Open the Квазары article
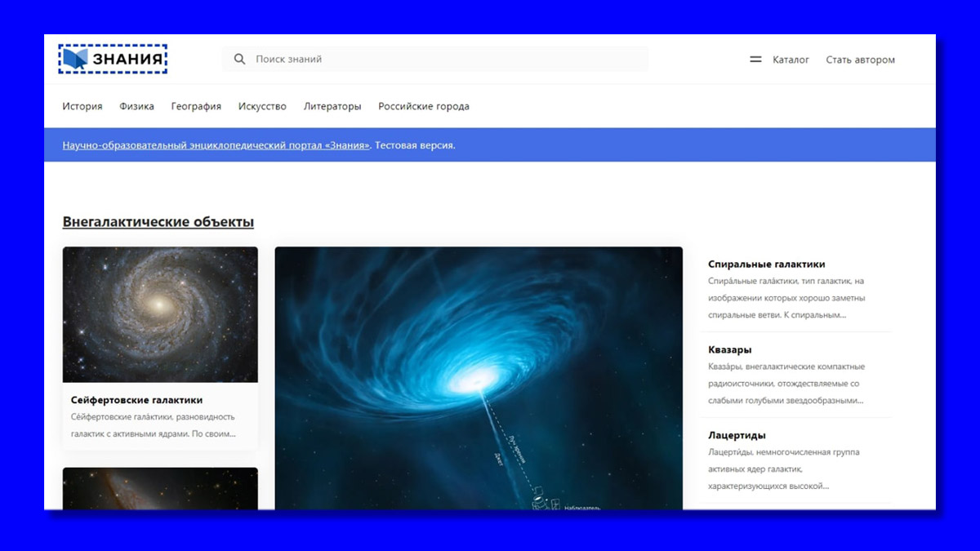The height and width of the screenshot is (551, 980). coord(730,350)
